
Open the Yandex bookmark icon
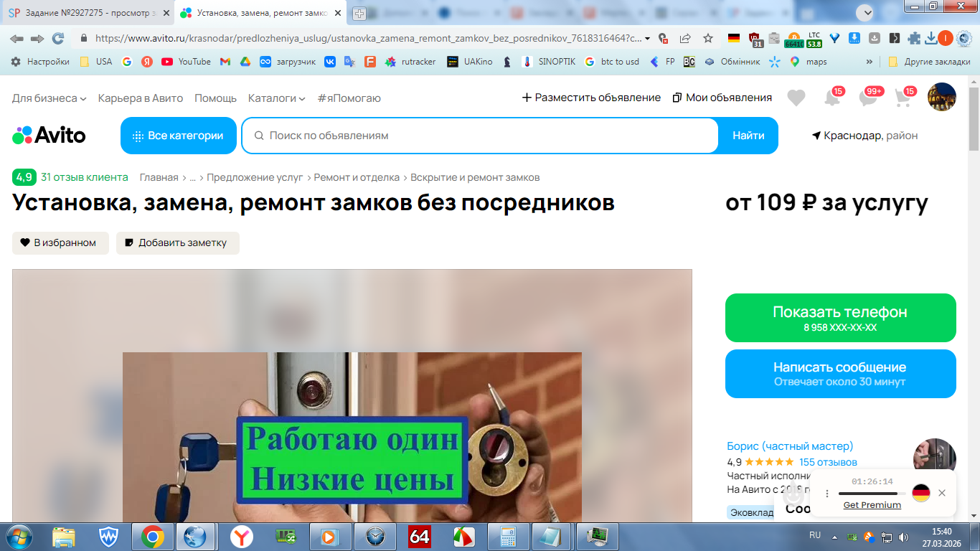click(147, 62)
